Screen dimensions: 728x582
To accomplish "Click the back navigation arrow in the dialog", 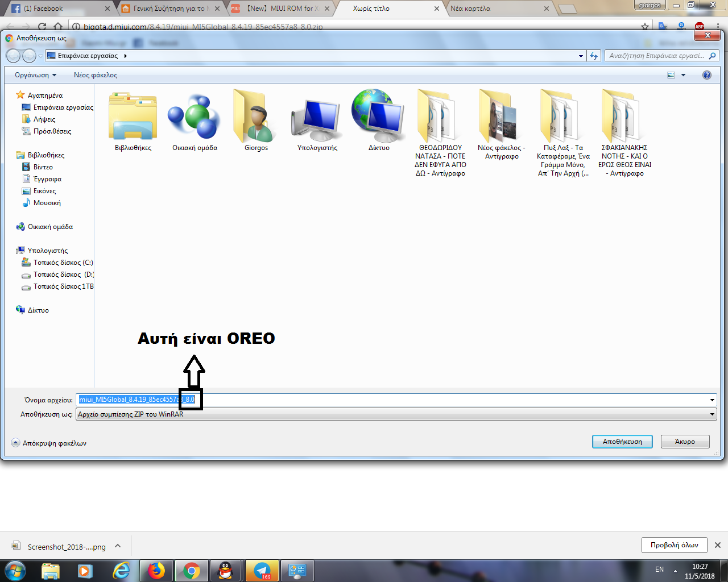I will pyautogui.click(x=14, y=56).
